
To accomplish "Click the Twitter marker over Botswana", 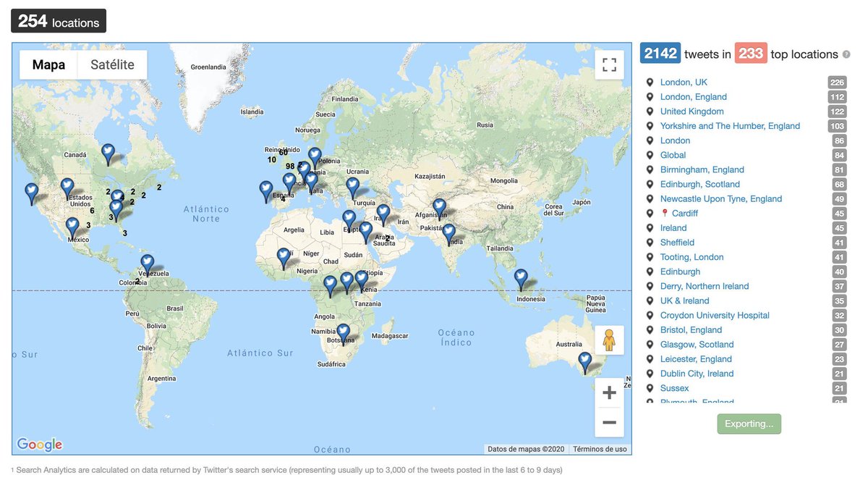I will click(344, 334).
